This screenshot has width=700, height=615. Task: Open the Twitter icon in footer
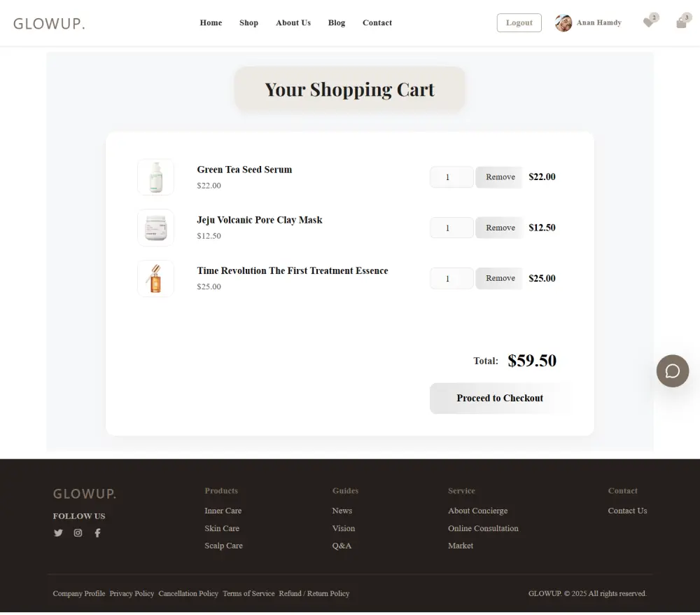click(x=58, y=532)
